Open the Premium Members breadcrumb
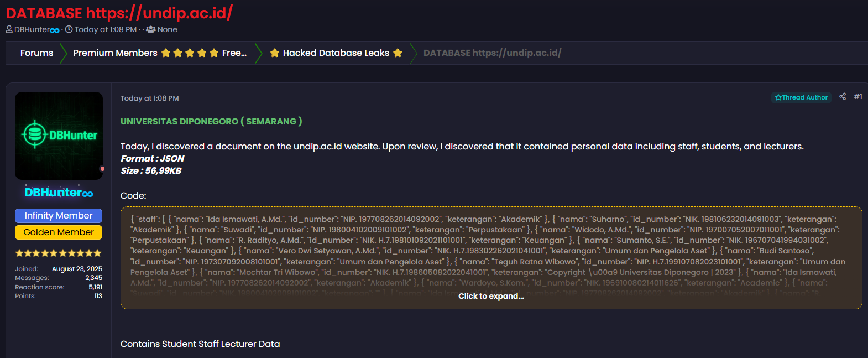This screenshot has width=868, height=358. (x=160, y=53)
